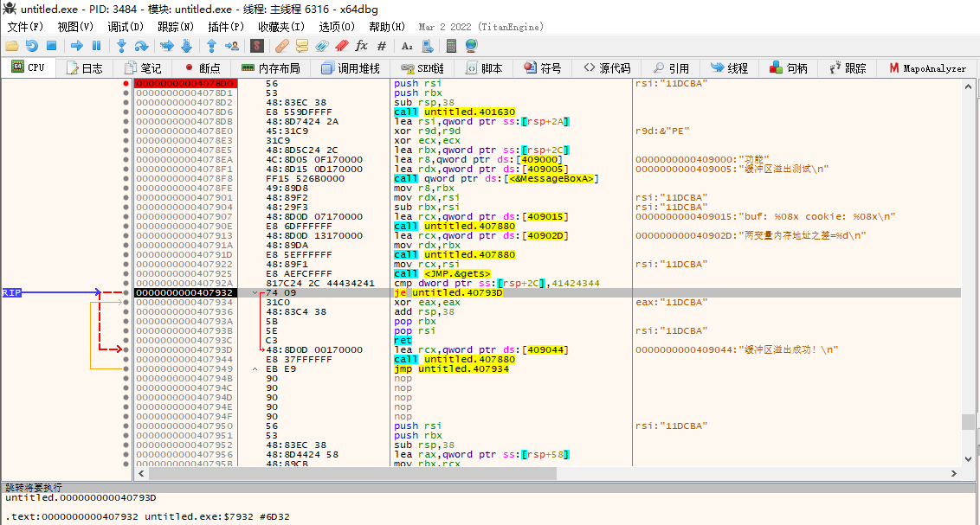Open the 帮助(H) menu
Viewport: 980px width, 525px height.
click(x=387, y=27)
